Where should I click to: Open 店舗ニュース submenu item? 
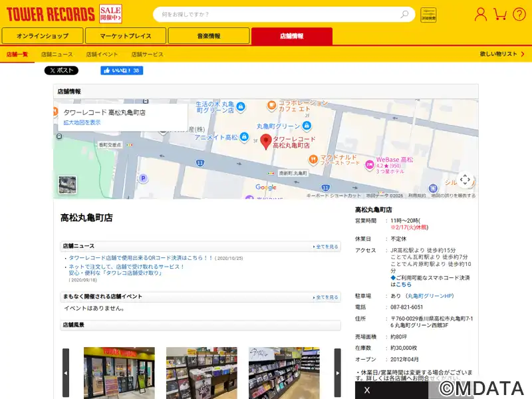pyautogui.click(x=57, y=55)
